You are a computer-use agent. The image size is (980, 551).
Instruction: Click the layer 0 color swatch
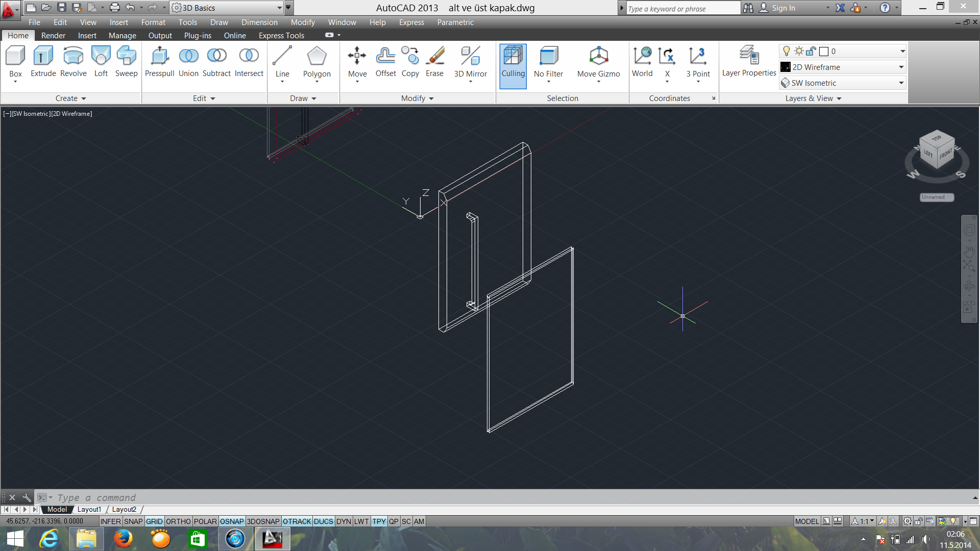pos(823,52)
